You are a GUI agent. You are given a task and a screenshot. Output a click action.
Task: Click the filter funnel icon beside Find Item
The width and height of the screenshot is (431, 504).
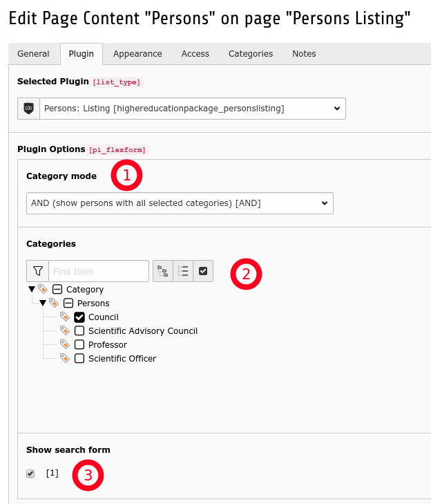pos(37,271)
